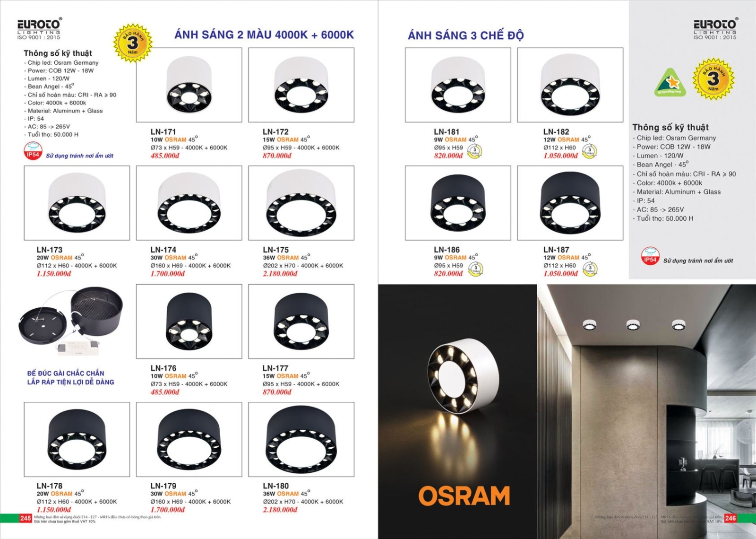
Task: Click page number 245 in green footer
Action: (26, 518)
